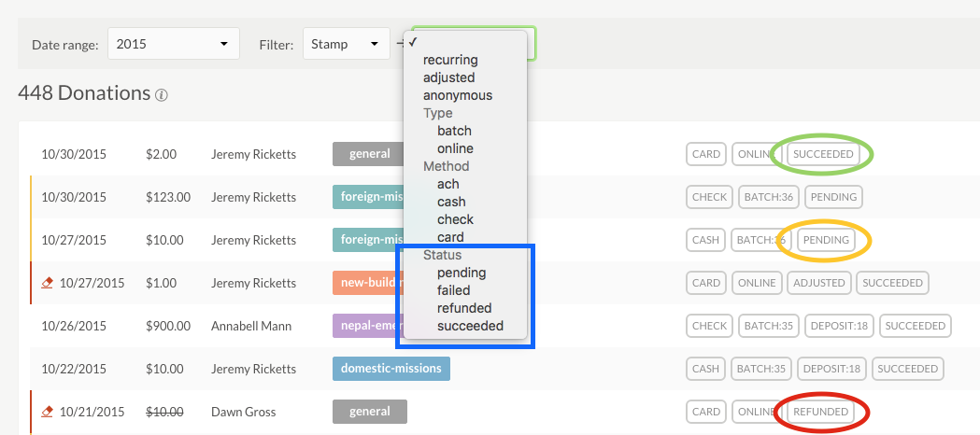The image size is (980, 435).
Task: Choose 'recurring' from the filter list
Action: click(x=450, y=60)
